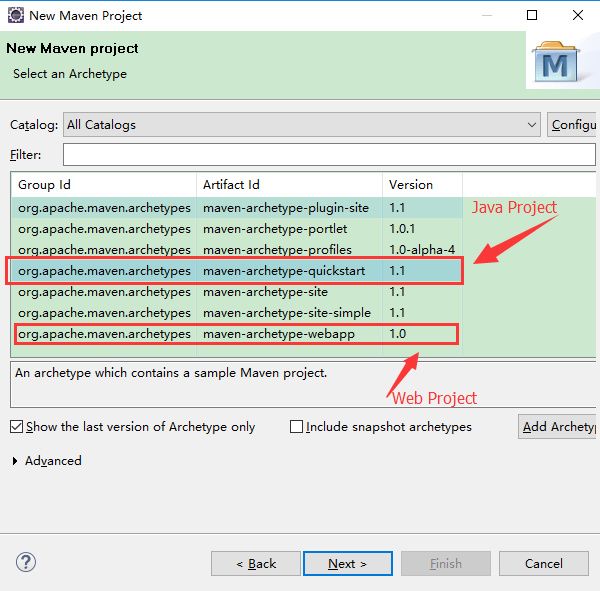
Task: Expand the Advanced section
Action: [15, 460]
